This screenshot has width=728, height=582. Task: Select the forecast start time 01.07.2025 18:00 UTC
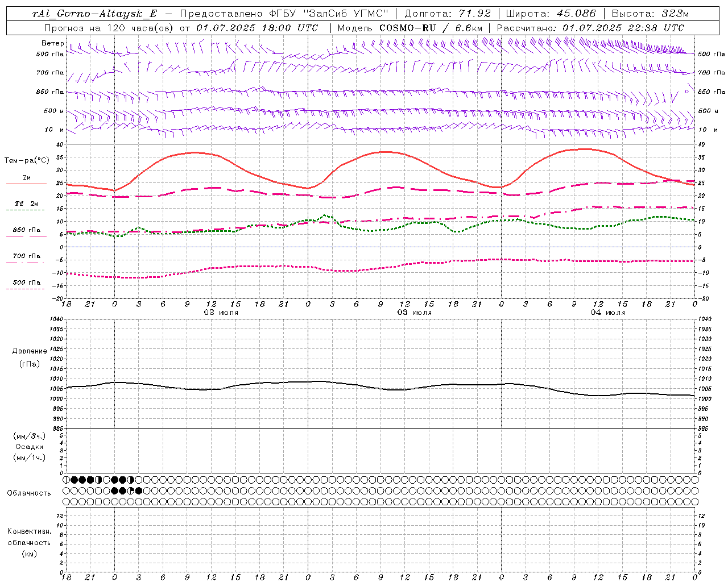pyautogui.click(x=257, y=28)
